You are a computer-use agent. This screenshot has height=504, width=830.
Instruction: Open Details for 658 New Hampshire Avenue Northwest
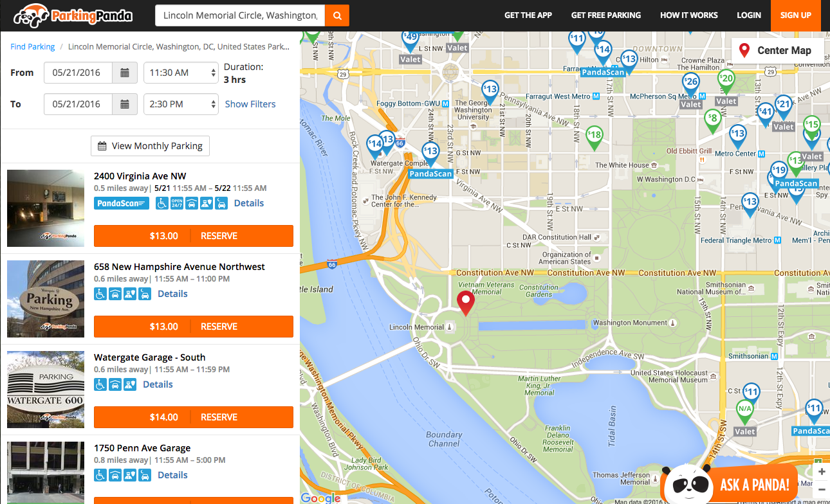point(172,294)
